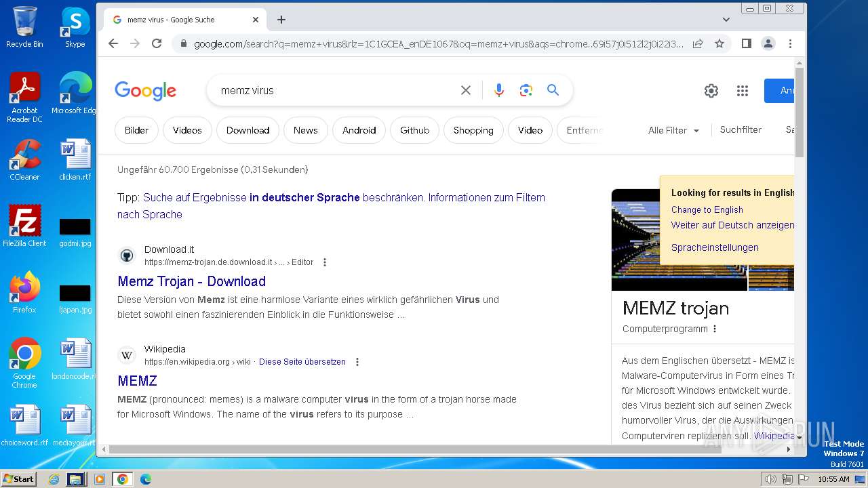Select the Download filter chip
Screen dimensions: 868x488
click(x=248, y=130)
